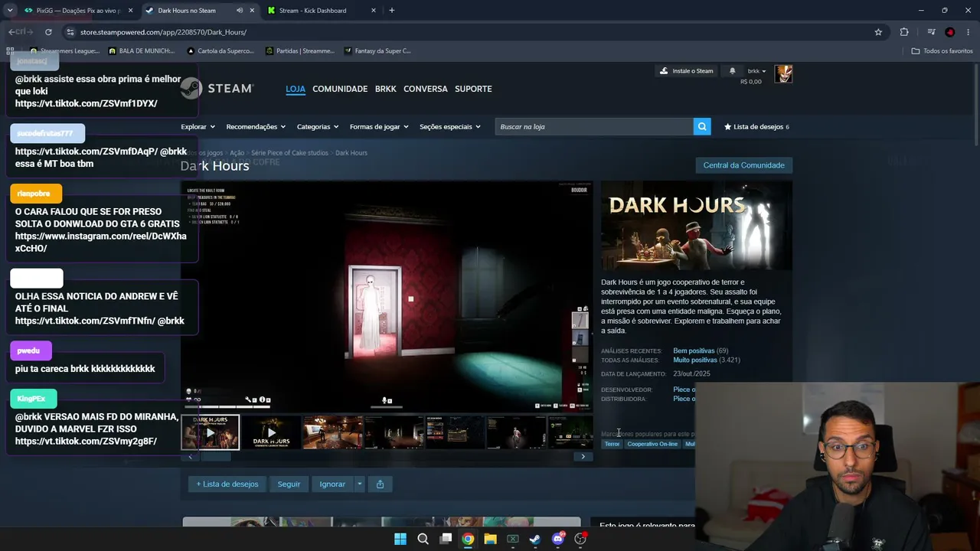Screen dimensions: 980x551
Task: Expand the Seções especiais dropdown
Action: pos(450,126)
